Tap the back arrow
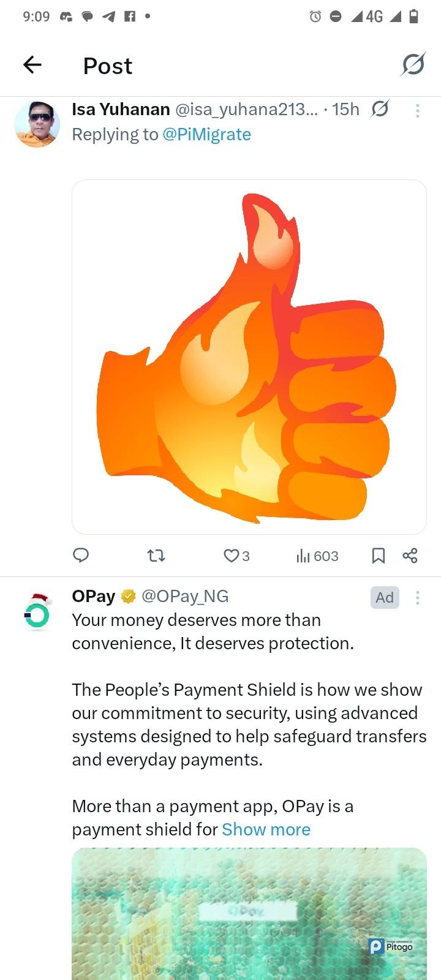This screenshot has width=441, height=980. [x=32, y=64]
